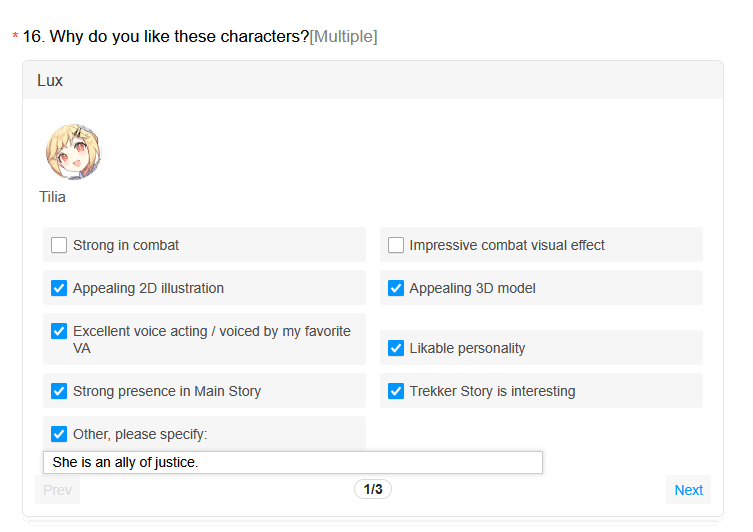The image size is (753, 532).
Task: Uncheck Appealing 2D illustration
Action: point(59,288)
